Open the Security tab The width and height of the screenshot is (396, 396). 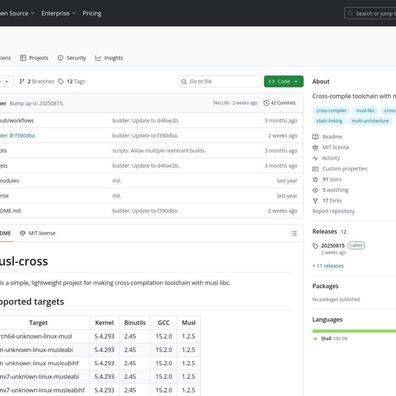tap(72, 58)
